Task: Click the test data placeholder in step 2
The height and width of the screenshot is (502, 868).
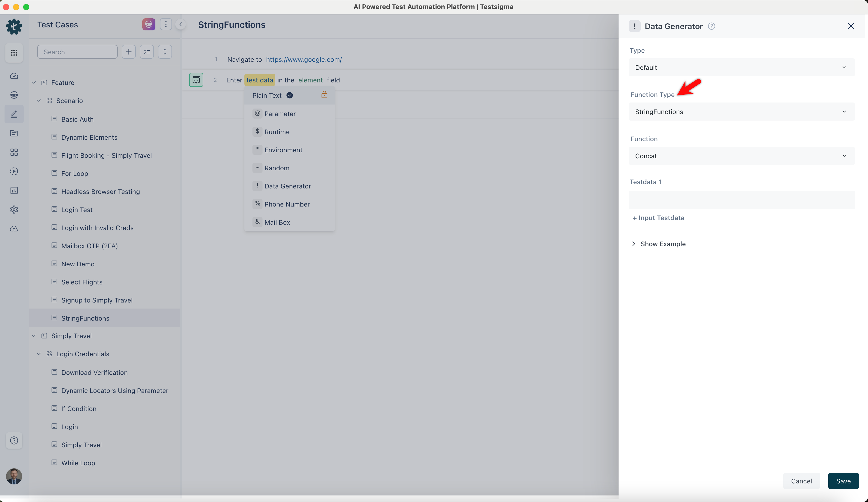Action: pos(260,80)
